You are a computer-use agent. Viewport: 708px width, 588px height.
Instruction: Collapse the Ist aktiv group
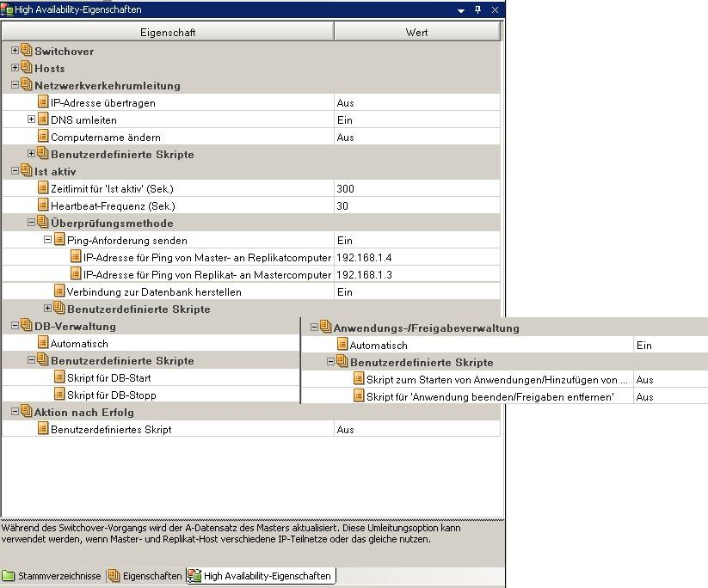pyautogui.click(x=15, y=171)
